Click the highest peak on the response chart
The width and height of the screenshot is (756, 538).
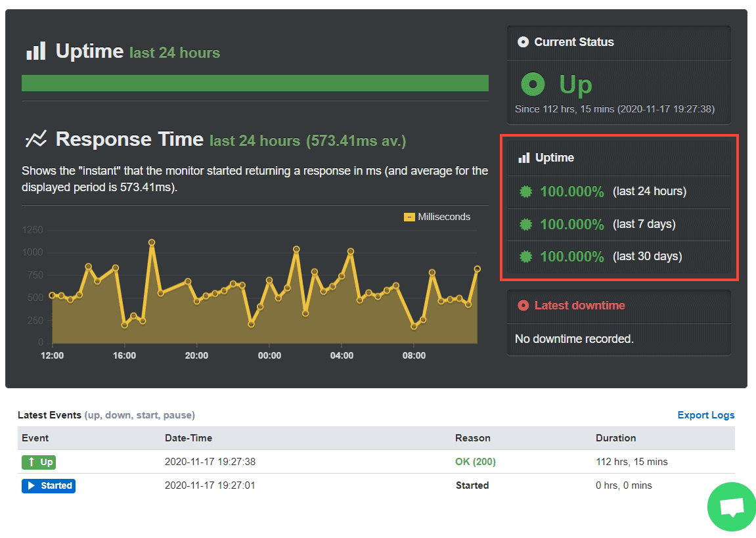pos(152,242)
